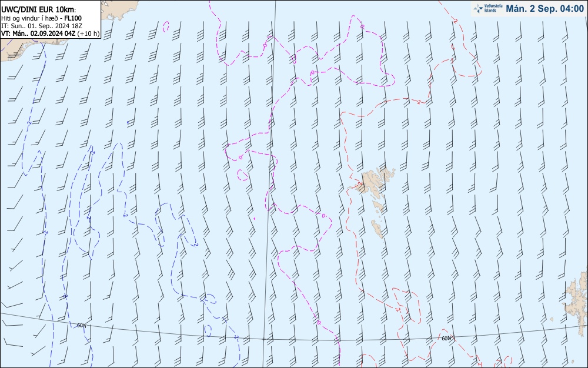The height and width of the screenshot is (368, 588).
Task: Click the 'Mán. 2 Sep. 04:00' timestamp
Action: click(x=545, y=9)
